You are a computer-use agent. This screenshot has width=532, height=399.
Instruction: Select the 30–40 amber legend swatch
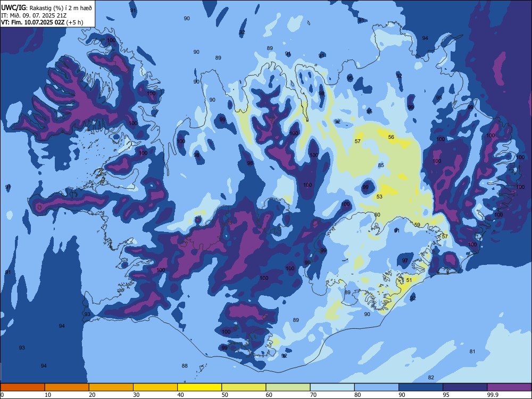155,387
